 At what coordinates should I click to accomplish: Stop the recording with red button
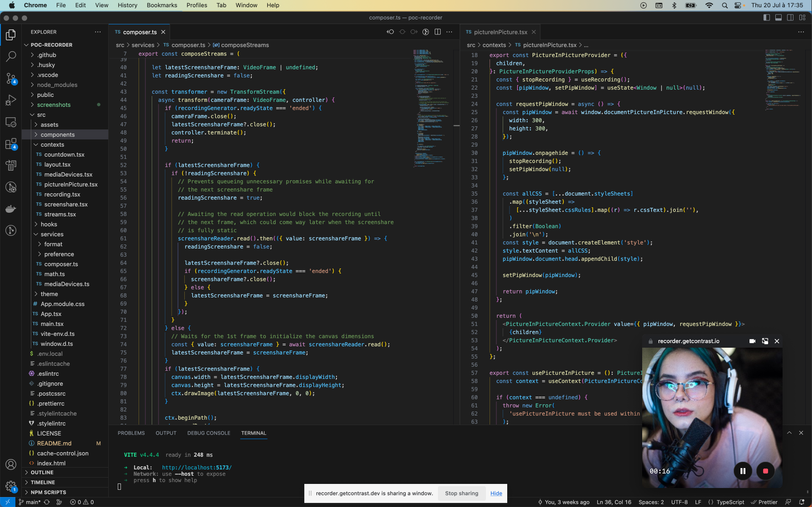(765, 471)
